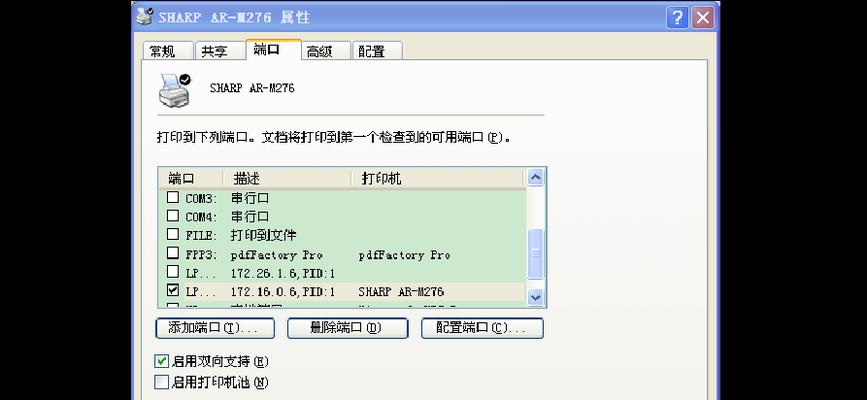Open the 配置 tab
867x400 pixels.
[377, 51]
